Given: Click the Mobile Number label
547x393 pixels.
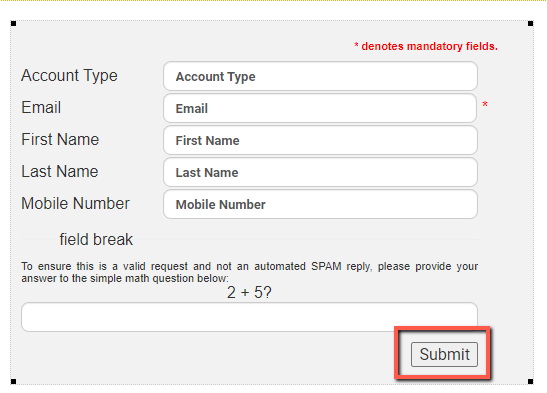Looking at the screenshot, I should (x=75, y=204).
